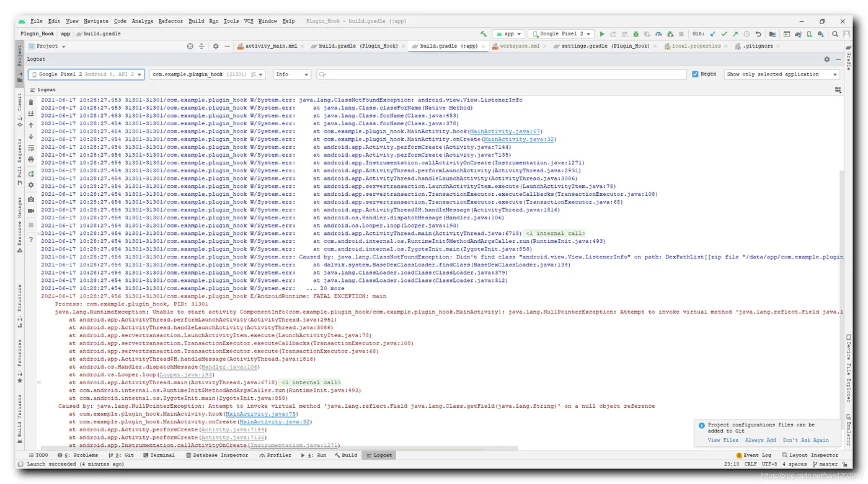
Task: Open the Show only selected application dropdown
Action: [x=782, y=74]
